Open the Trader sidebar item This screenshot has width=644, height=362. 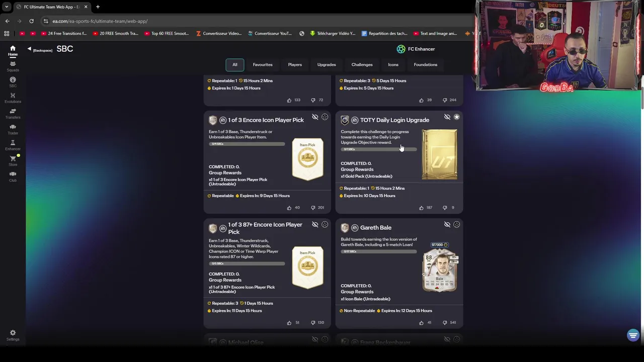(13, 129)
